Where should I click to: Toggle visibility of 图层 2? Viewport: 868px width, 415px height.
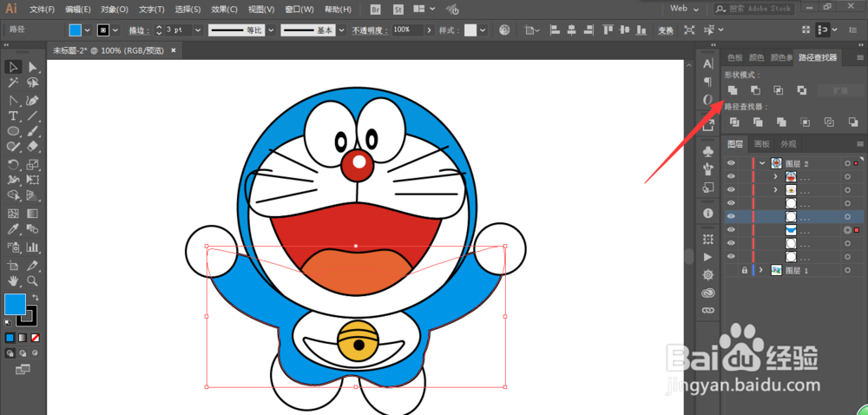pyautogui.click(x=731, y=163)
